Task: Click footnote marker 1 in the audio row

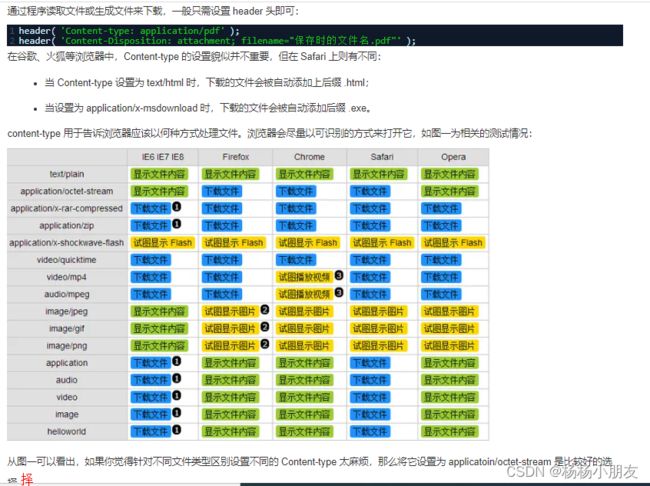Action: pyautogui.click(x=177, y=378)
